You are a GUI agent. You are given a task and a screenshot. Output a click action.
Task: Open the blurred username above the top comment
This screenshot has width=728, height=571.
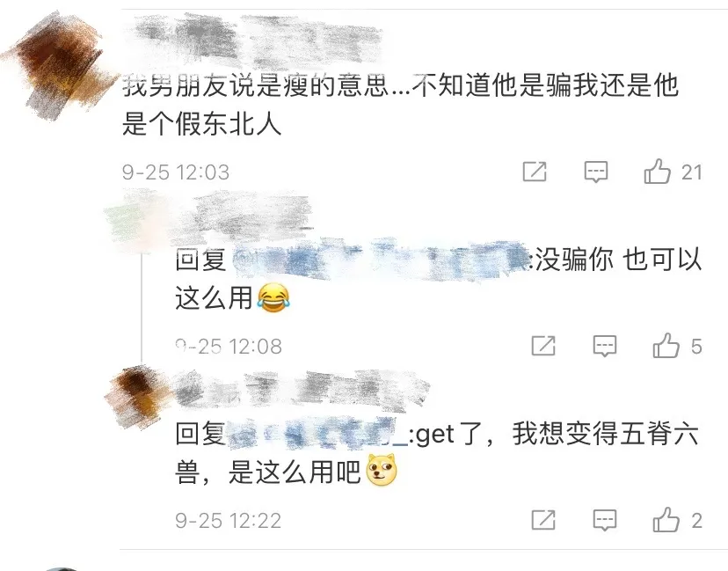(x=253, y=38)
